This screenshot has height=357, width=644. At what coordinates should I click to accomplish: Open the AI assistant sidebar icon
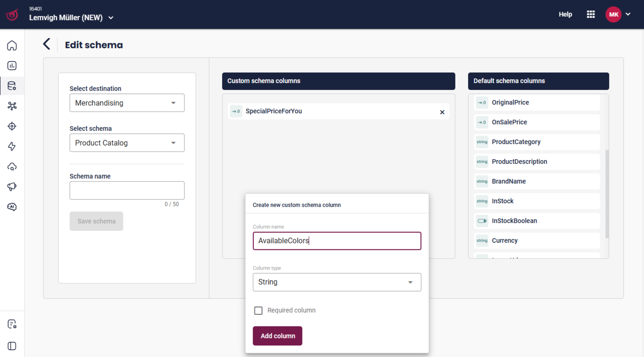[12, 207]
